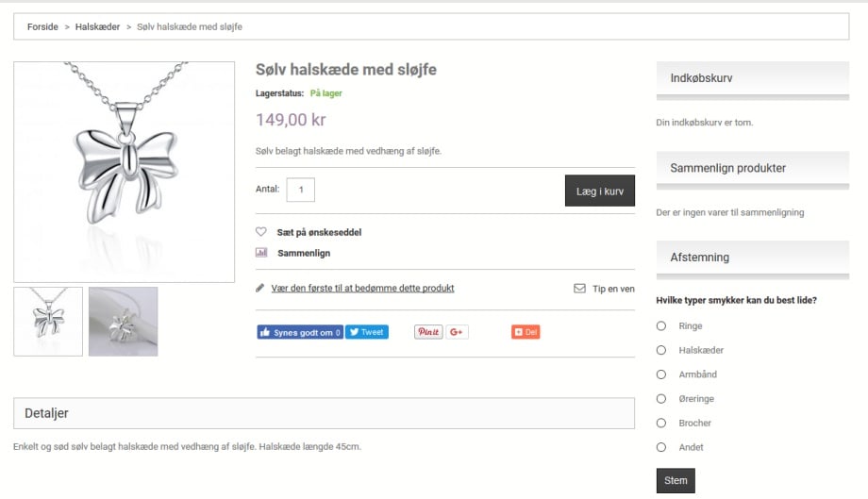868x499 pixels.
Task: Select the Ringe poll option
Action: coord(660,325)
